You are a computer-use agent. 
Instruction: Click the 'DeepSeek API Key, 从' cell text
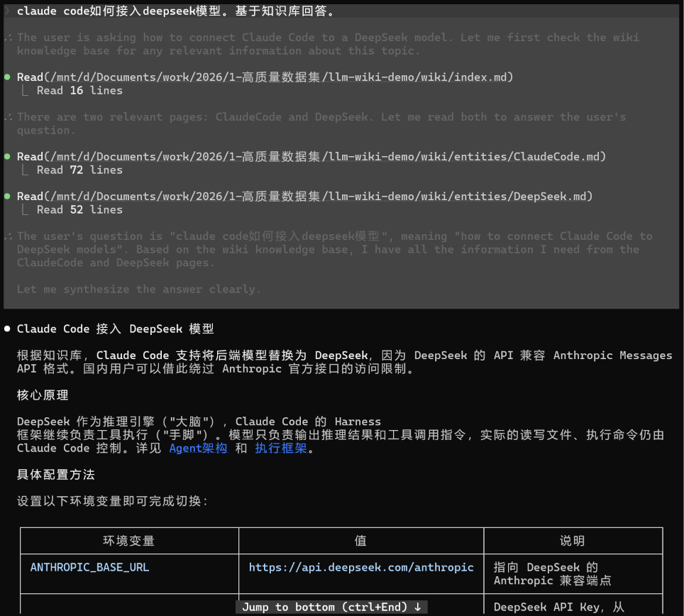[559, 607]
